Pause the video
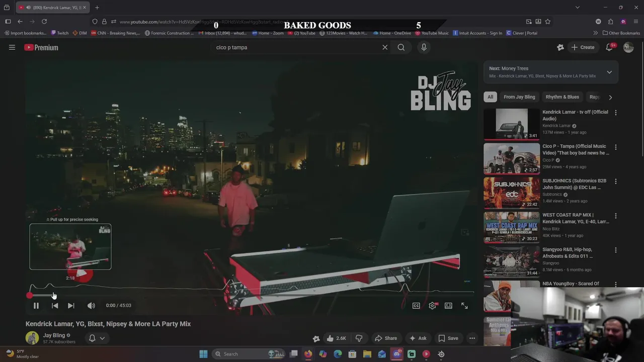Image resolution: width=644 pixels, height=362 pixels. pos(36,306)
